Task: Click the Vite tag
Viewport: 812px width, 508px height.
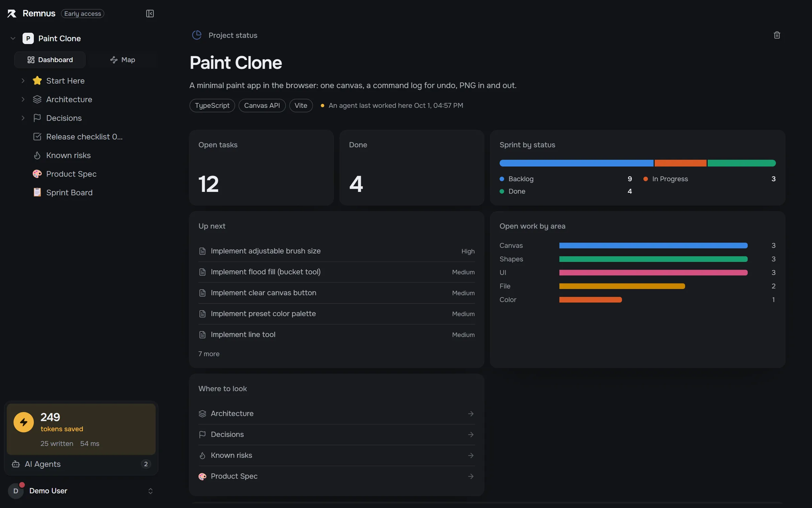Action: point(301,105)
